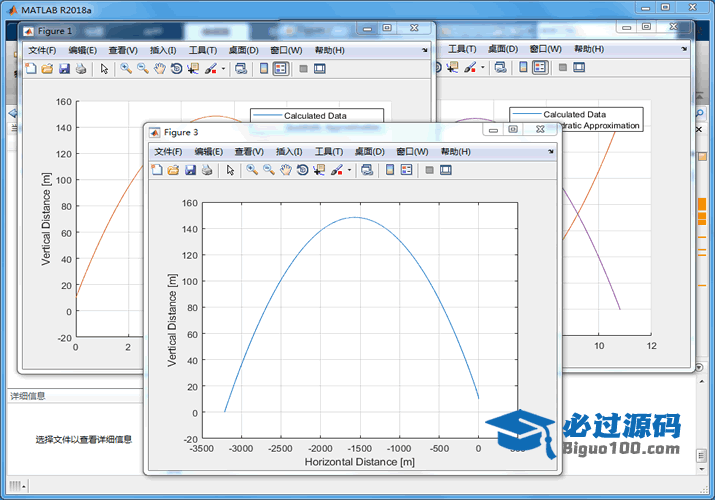The height and width of the screenshot is (500, 715).
Task: Click New Figure icon in Figure 3
Action: [x=157, y=170]
